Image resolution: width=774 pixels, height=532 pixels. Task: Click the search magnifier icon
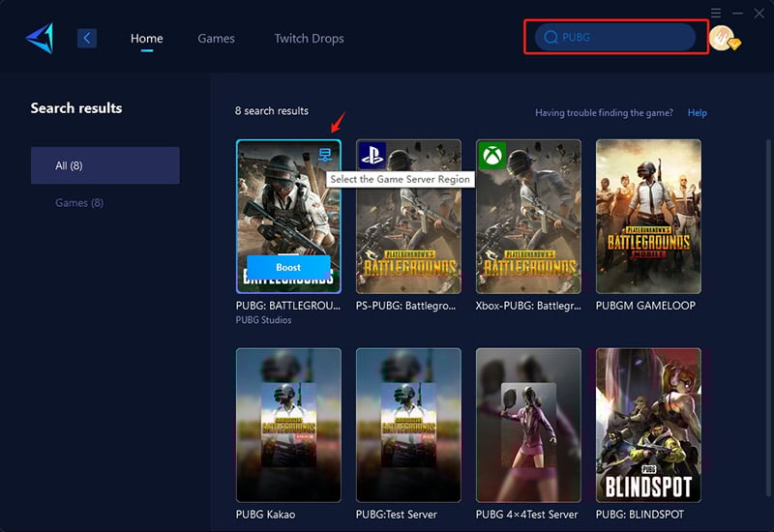tap(551, 37)
